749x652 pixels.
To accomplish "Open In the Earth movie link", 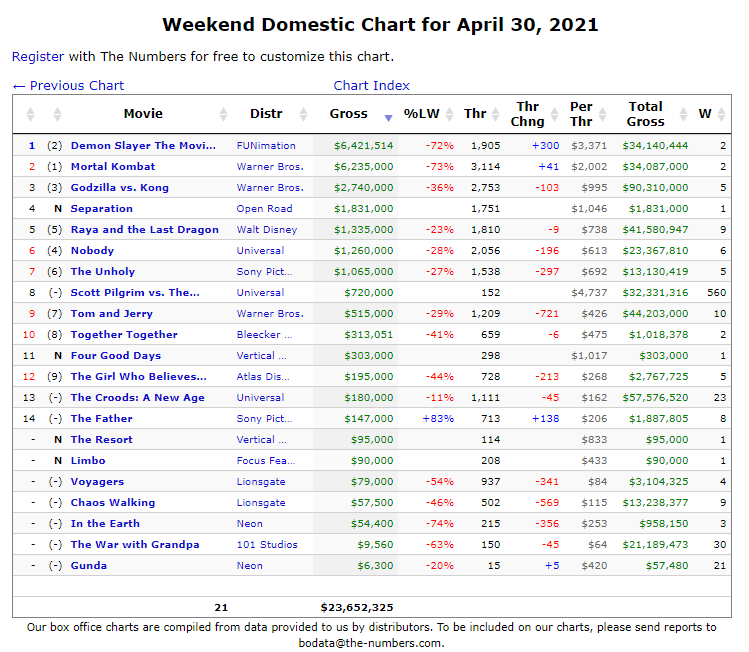I will point(105,524).
